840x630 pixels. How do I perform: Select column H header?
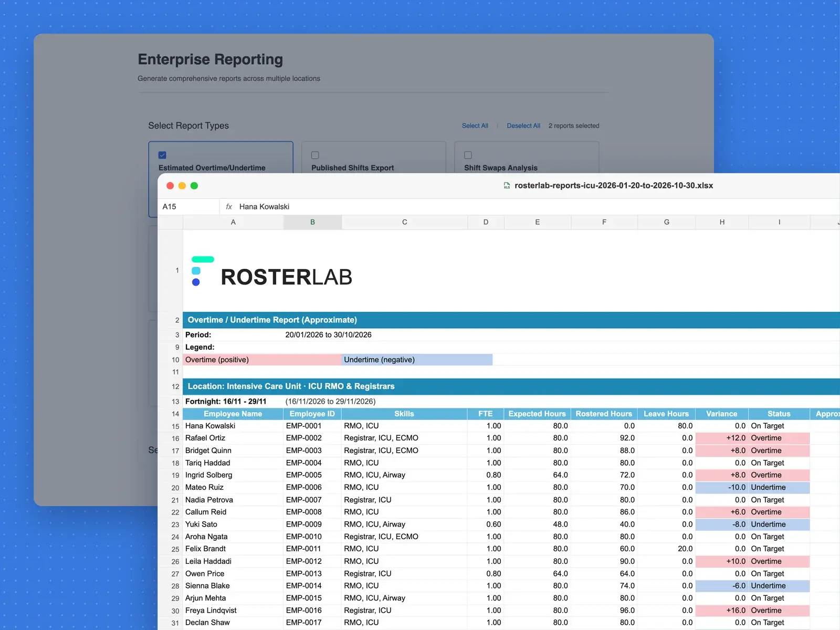click(722, 222)
